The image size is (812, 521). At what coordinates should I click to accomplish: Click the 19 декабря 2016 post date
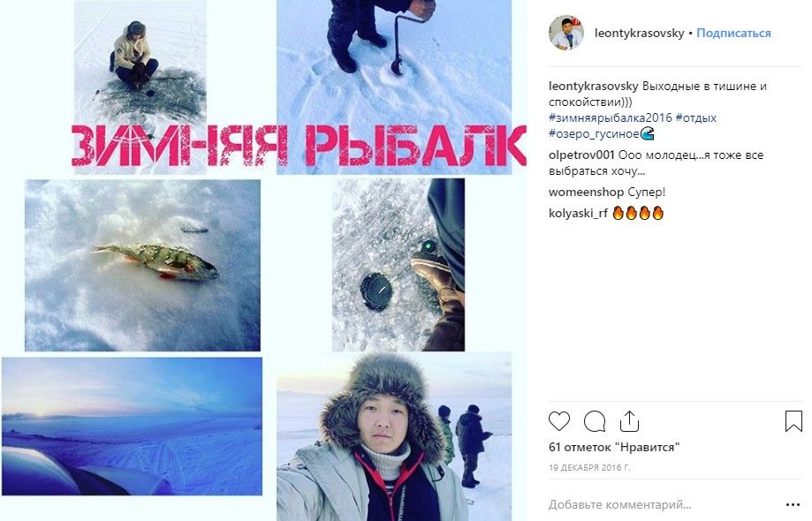tap(589, 468)
